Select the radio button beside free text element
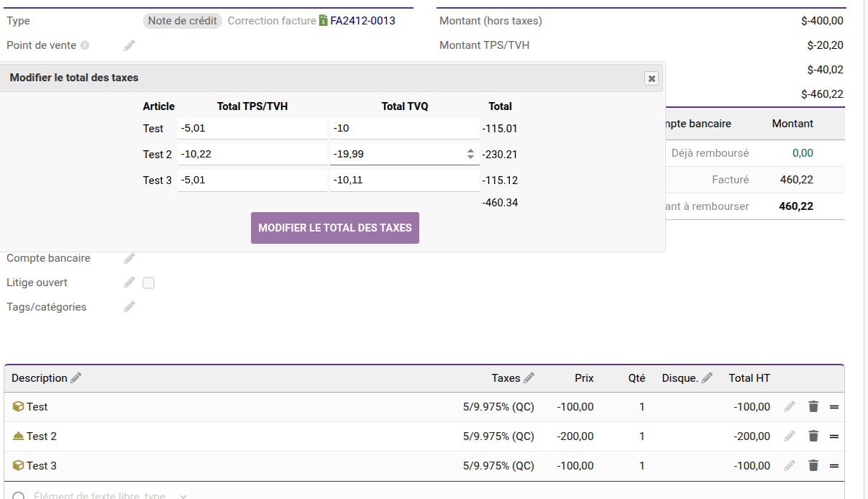This screenshot has height=499, width=868. pyautogui.click(x=19, y=495)
